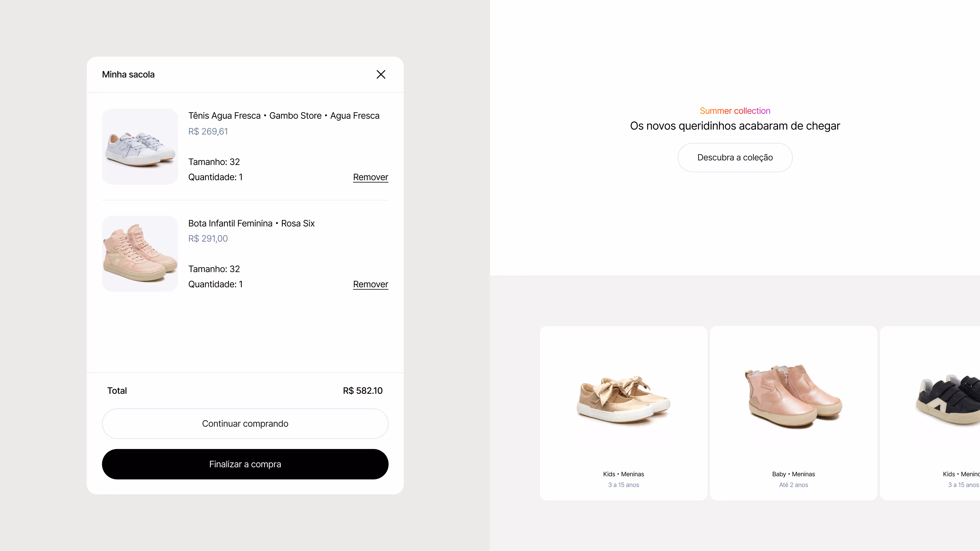This screenshot has height=551, width=980.
Task: Open the pink boot thumbnail in bag
Action: [140, 254]
